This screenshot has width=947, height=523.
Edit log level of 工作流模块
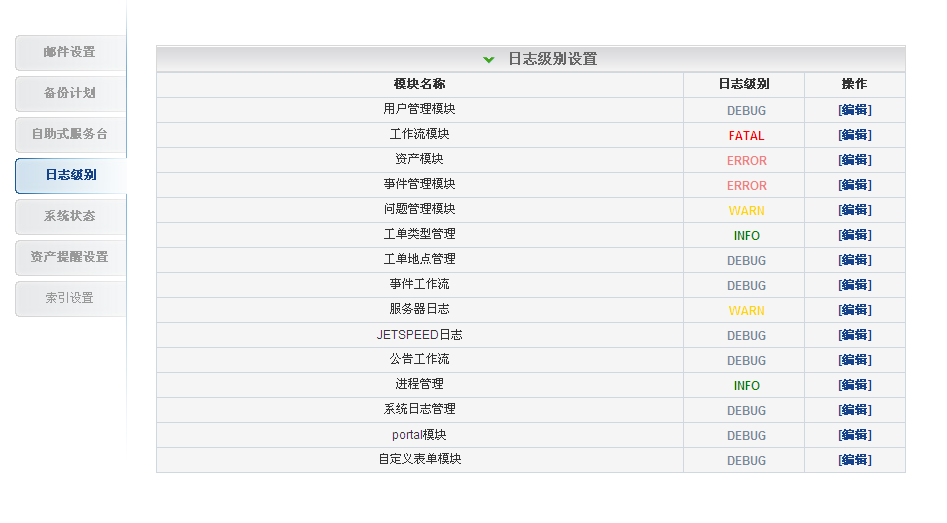(854, 135)
